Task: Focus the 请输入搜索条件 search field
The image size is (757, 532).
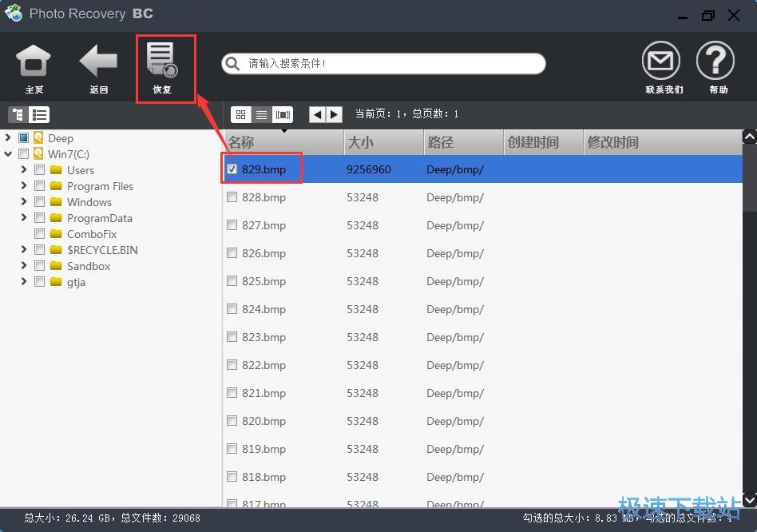Action: click(384, 64)
